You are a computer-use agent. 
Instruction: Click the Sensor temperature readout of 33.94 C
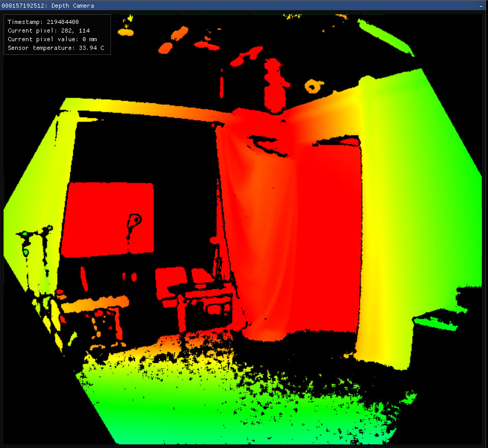coord(55,48)
